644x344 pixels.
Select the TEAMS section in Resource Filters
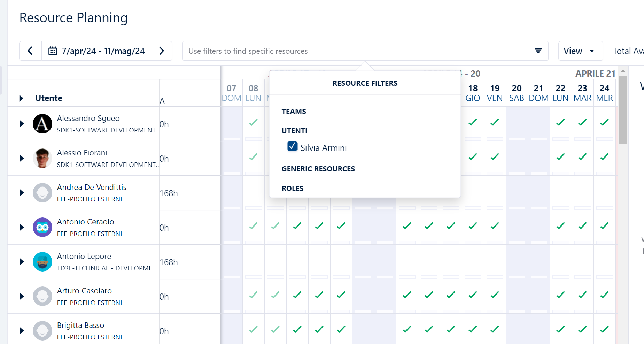pos(294,111)
